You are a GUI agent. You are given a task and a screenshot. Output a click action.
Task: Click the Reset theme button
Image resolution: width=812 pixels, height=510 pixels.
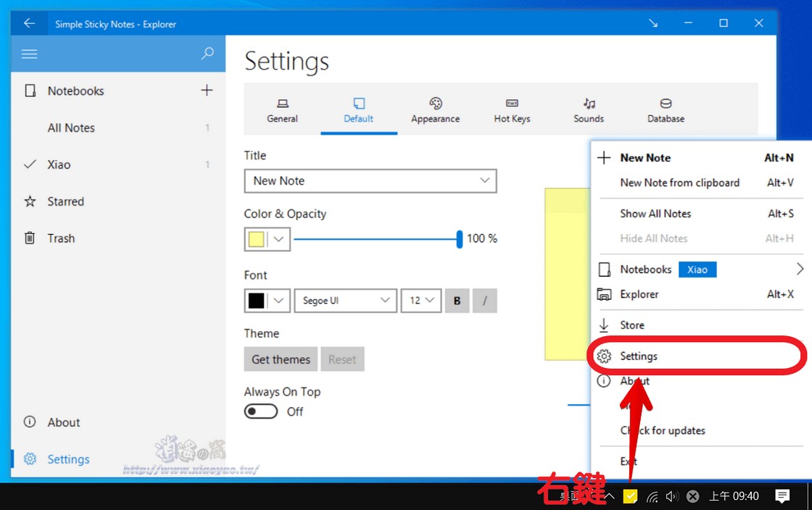click(342, 359)
